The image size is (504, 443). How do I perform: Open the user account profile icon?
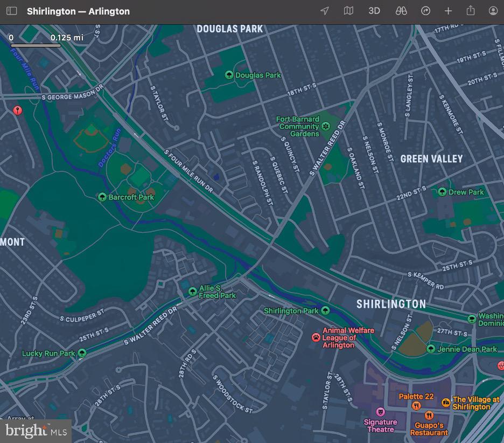pyautogui.click(x=493, y=11)
